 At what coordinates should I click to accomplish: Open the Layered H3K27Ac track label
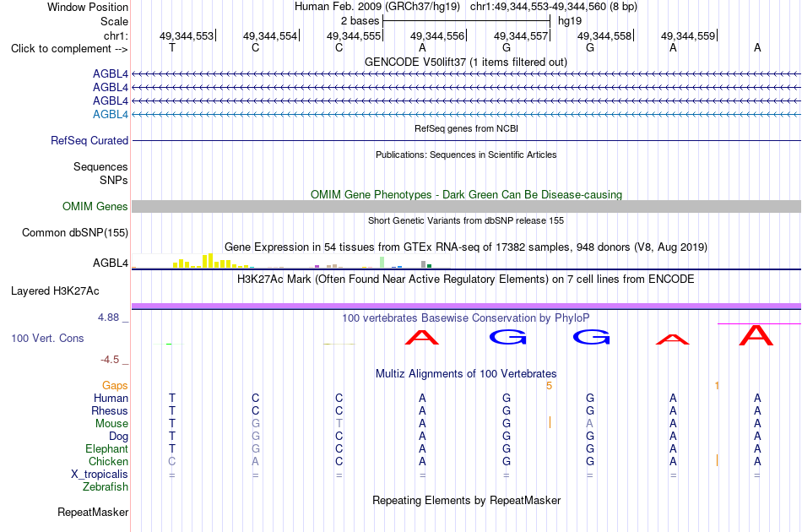coord(55,291)
